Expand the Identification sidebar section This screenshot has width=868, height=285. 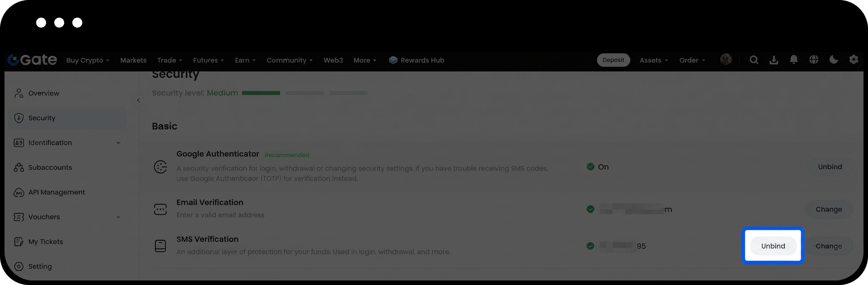(118, 143)
